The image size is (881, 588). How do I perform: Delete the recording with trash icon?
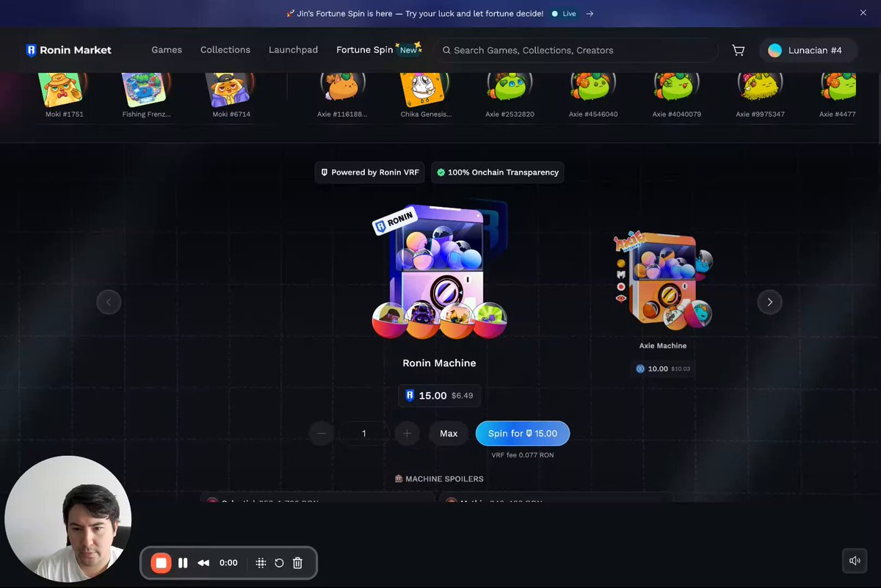[x=297, y=563]
